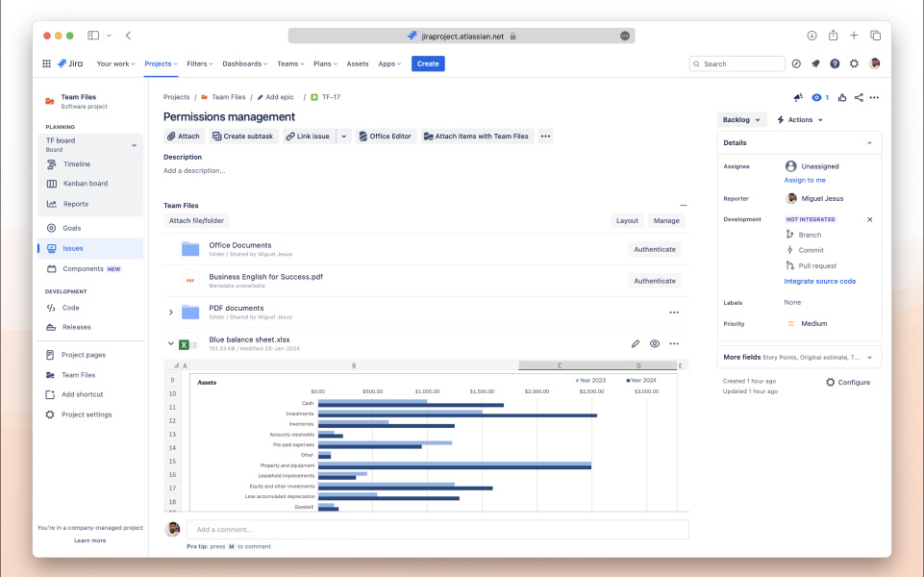Open Jira settings gear
The width and height of the screenshot is (924, 577).
coord(854,63)
